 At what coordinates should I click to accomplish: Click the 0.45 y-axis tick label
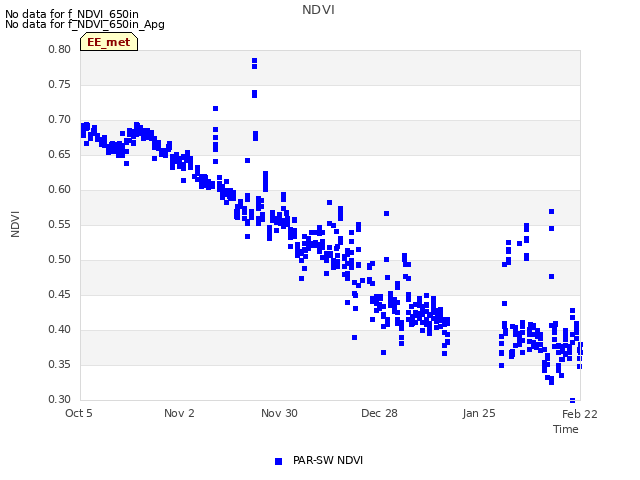(60, 294)
